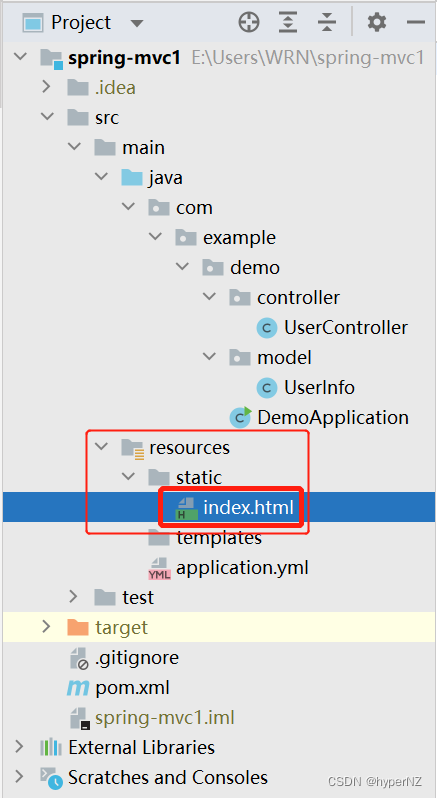The height and width of the screenshot is (798, 437).
Task: Select the index.html file name
Action: coord(248,508)
